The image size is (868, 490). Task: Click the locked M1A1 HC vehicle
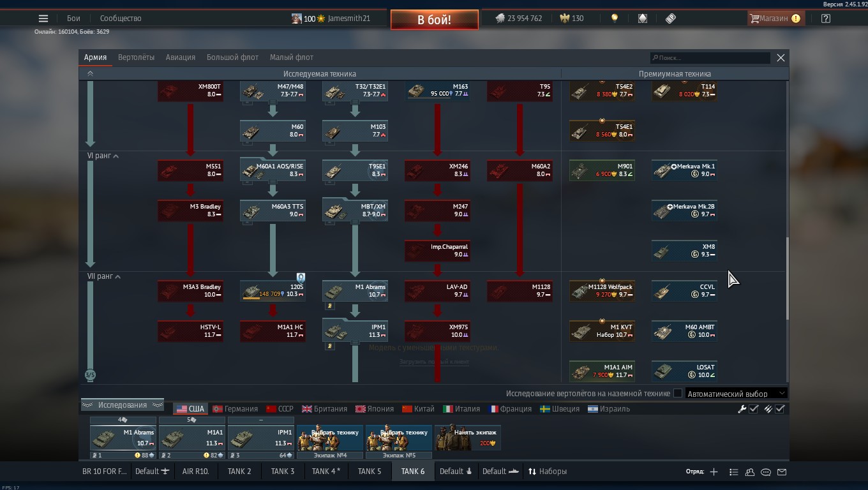coord(273,331)
